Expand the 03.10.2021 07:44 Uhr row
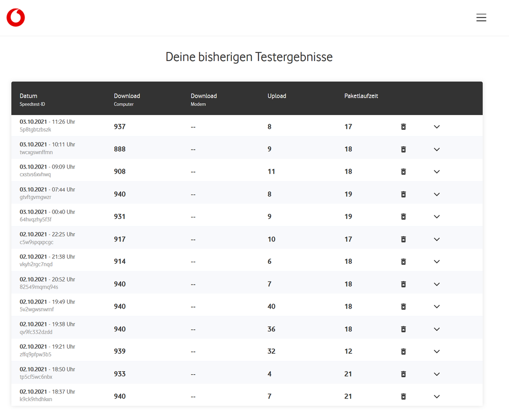The image size is (509, 420). [x=437, y=194]
